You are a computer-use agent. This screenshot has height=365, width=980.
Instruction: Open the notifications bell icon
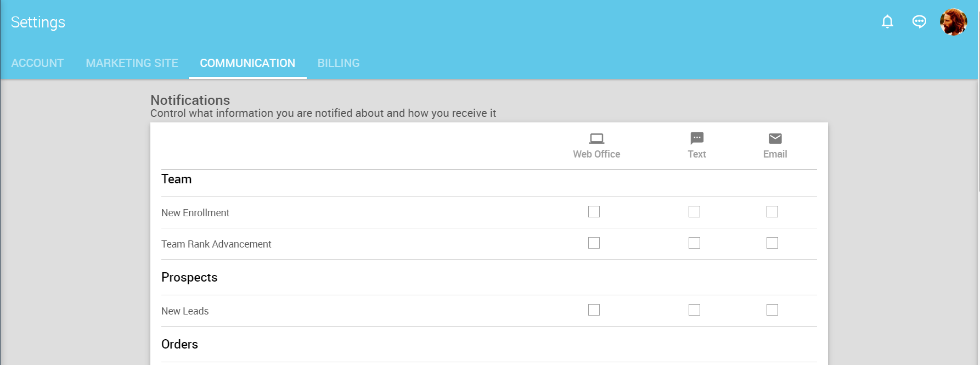coord(887,22)
